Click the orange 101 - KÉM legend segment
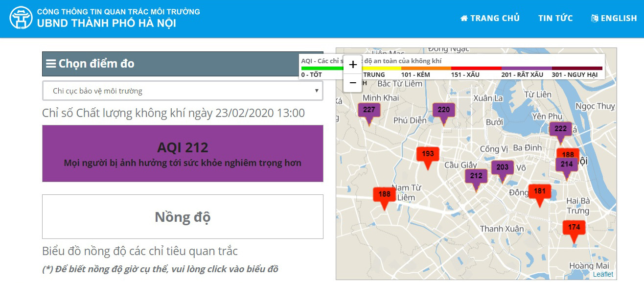The image size is (644, 283). (x=426, y=72)
